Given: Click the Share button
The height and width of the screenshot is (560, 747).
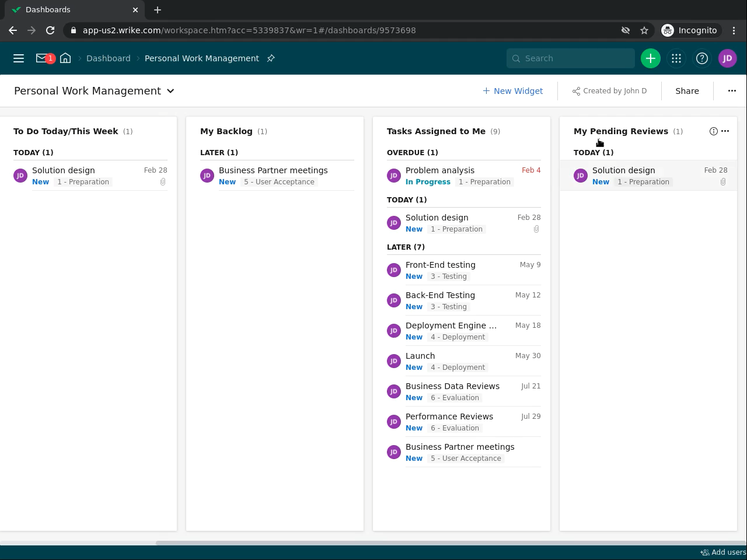Looking at the screenshot, I should [687, 91].
